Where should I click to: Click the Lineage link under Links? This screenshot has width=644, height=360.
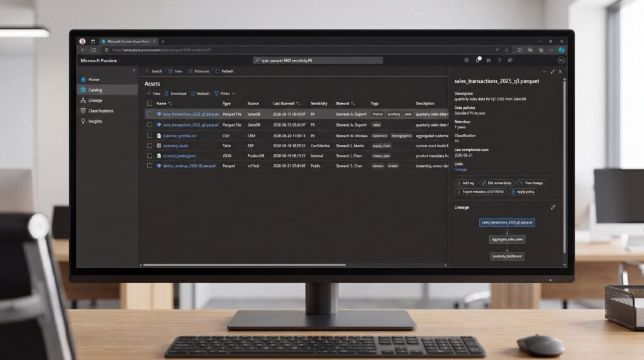tap(460, 169)
